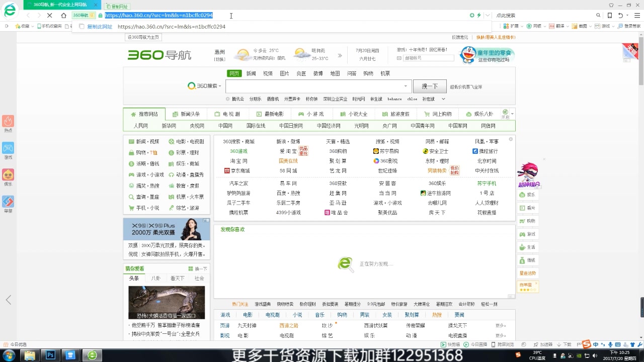
Task: Open 苏宁易购 link
Action: click(x=386, y=151)
